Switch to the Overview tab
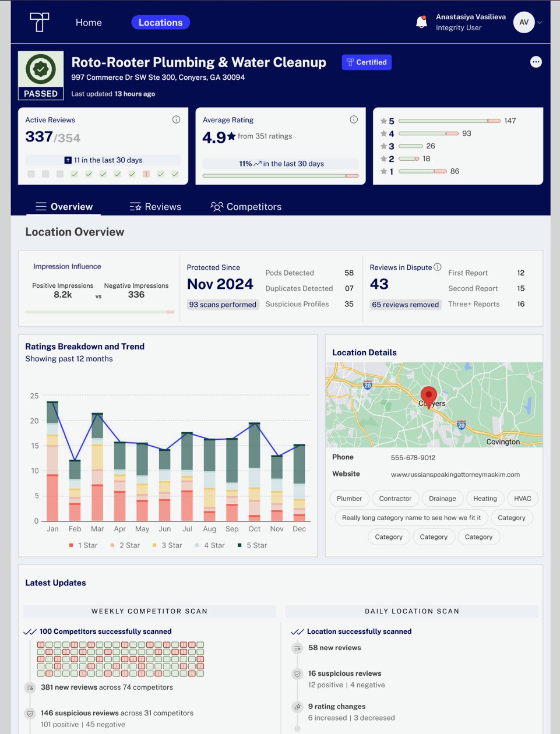 pos(64,207)
